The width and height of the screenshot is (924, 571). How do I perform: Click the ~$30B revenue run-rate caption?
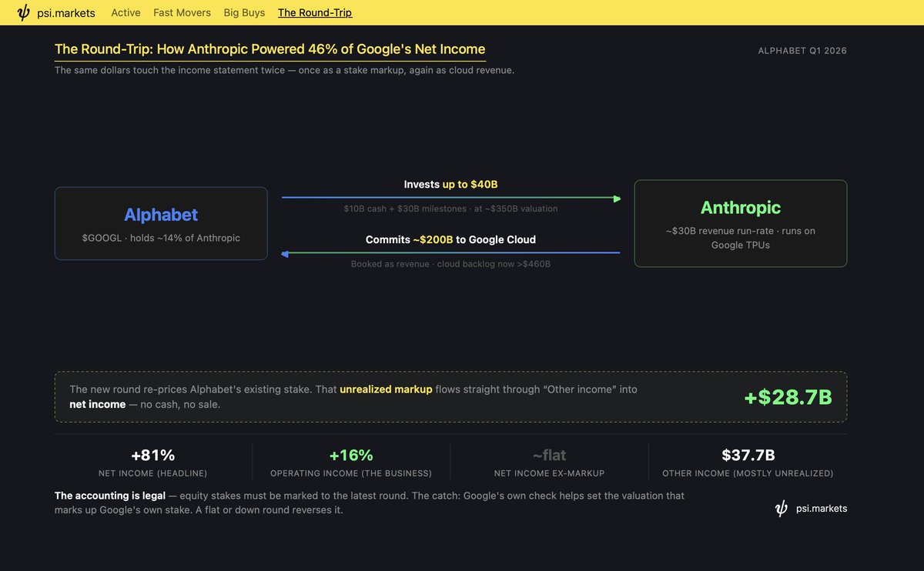740,238
